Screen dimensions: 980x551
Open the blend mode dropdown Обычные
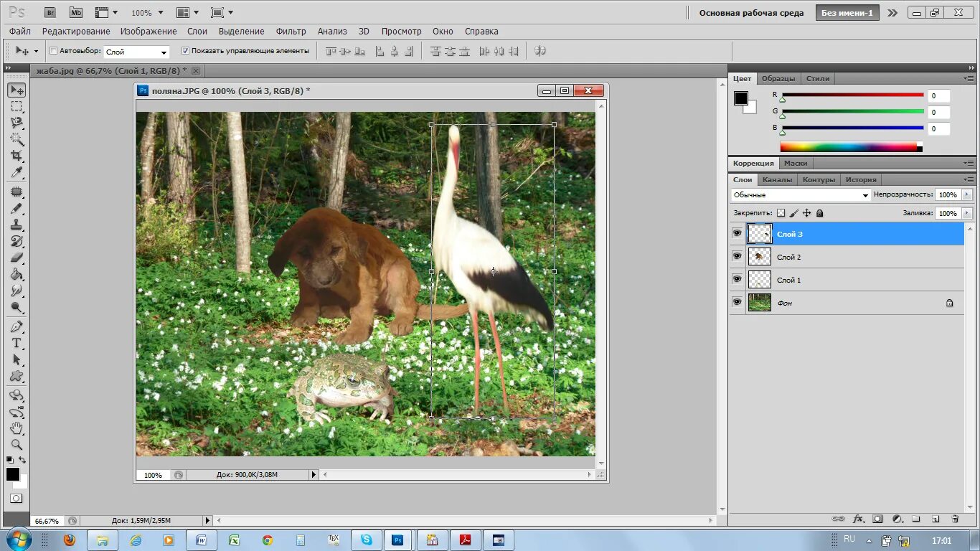coord(866,194)
